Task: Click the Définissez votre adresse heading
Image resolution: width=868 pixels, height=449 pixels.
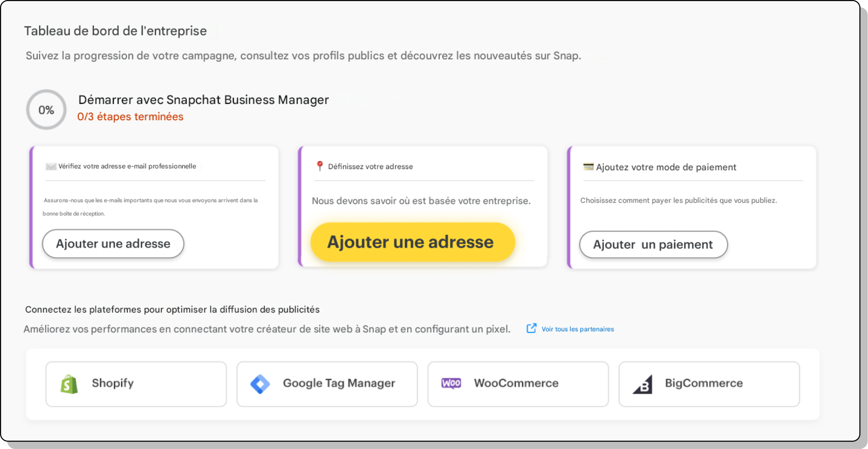Action: pos(370,167)
